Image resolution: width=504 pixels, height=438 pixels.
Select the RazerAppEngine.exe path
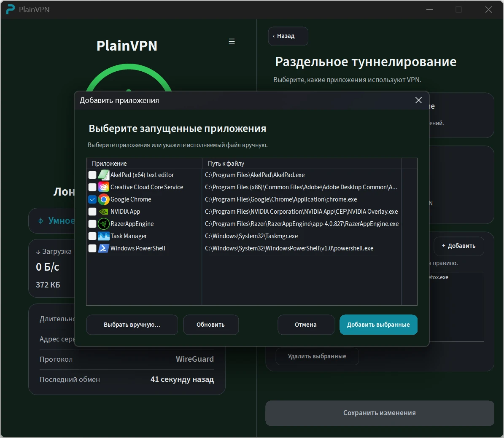click(302, 224)
